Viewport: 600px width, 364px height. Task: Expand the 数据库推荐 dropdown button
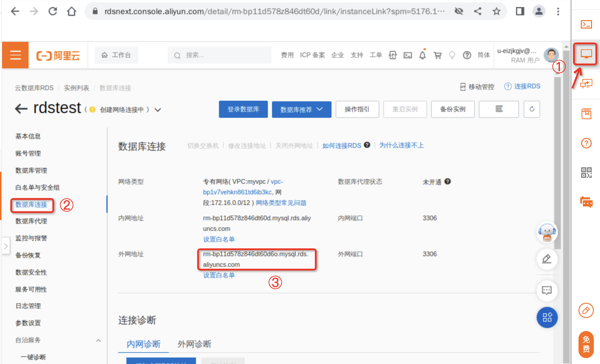point(301,109)
